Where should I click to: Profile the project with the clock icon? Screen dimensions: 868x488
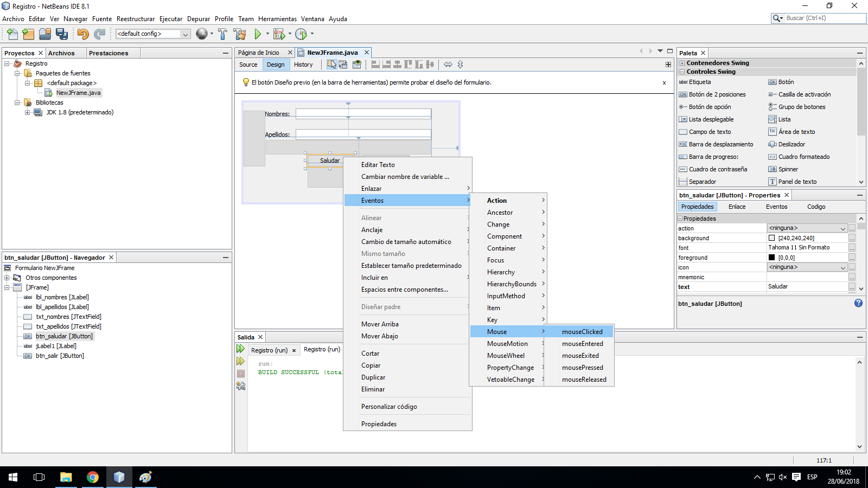click(x=302, y=34)
